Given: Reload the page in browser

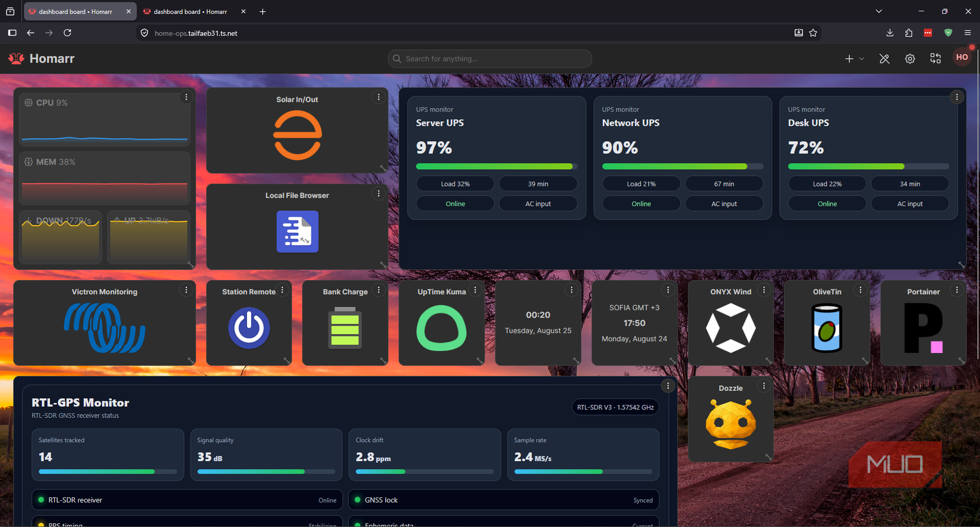Looking at the screenshot, I should click(x=68, y=33).
